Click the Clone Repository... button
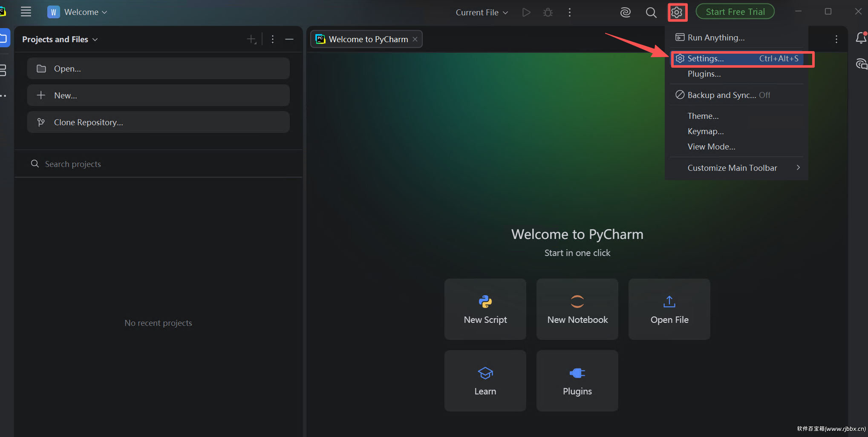 pyautogui.click(x=158, y=122)
